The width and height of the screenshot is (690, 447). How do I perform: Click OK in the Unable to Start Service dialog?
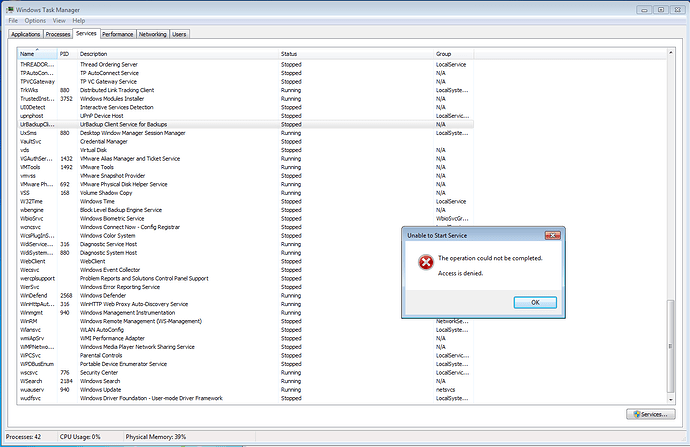pos(535,302)
